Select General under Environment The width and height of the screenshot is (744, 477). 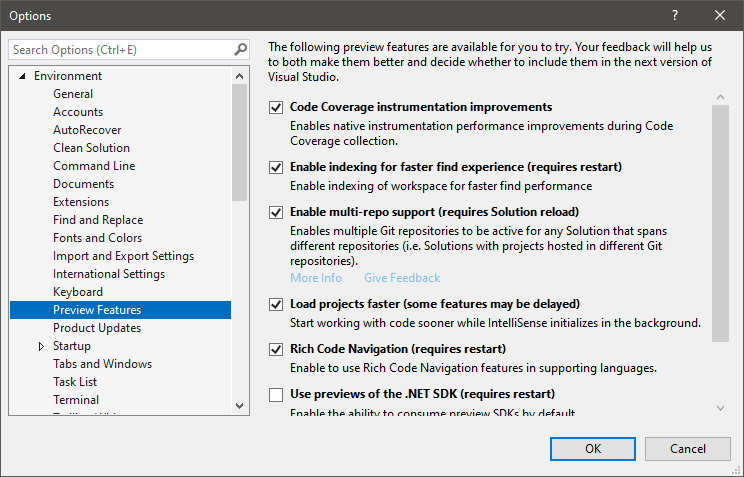pos(73,94)
